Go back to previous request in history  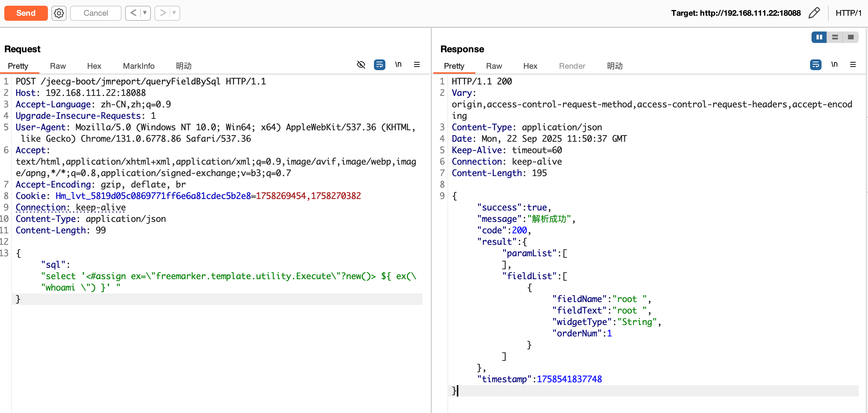tap(133, 13)
